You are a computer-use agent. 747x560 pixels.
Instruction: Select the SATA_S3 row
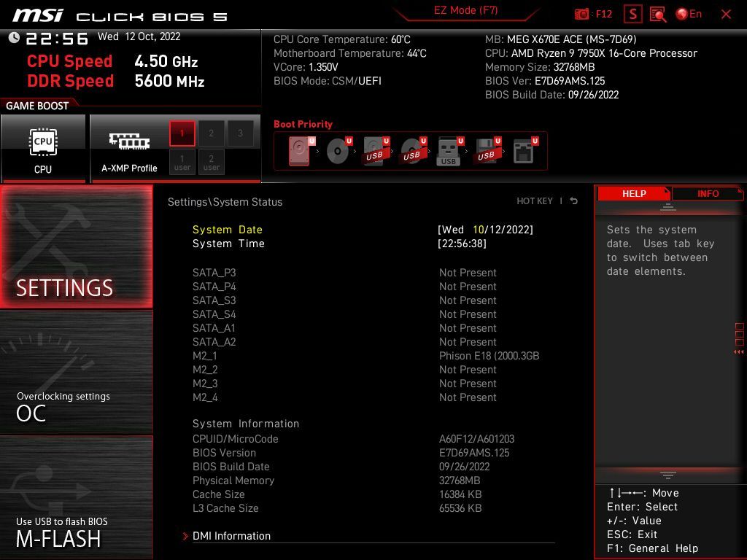[x=344, y=300]
